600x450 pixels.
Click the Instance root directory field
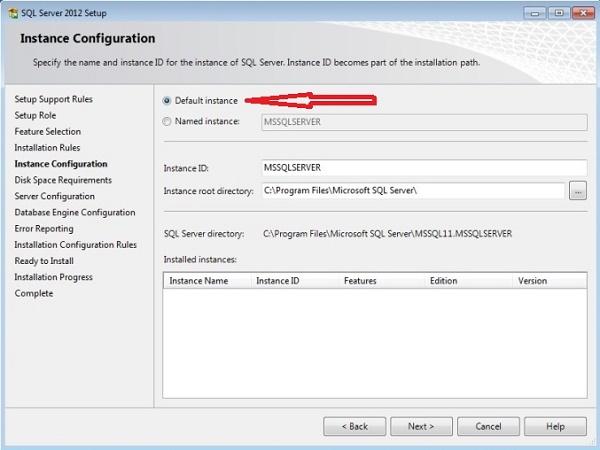tap(413, 190)
